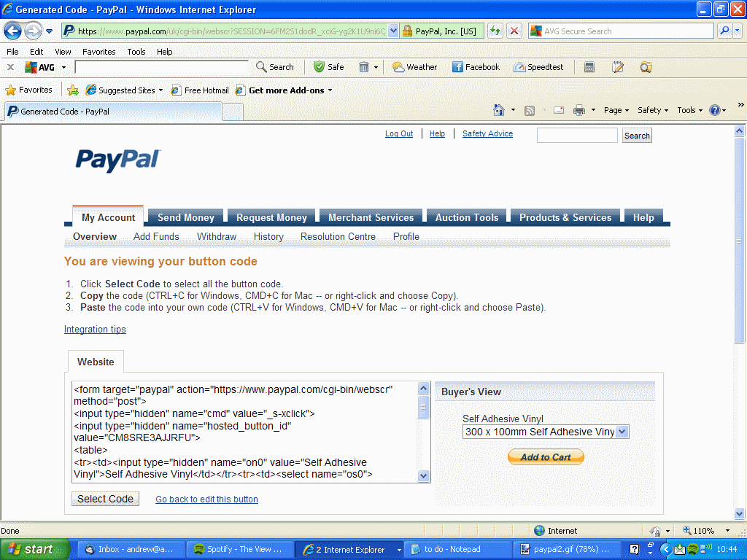The image size is (747, 560).
Task: Open to do - Notepad from taskbar
Action: pos(457,550)
